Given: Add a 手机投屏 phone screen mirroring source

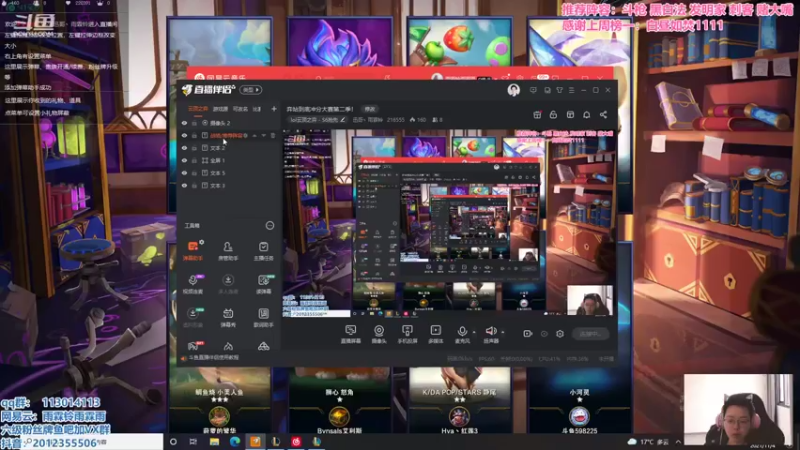Looking at the screenshot, I should [407, 334].
